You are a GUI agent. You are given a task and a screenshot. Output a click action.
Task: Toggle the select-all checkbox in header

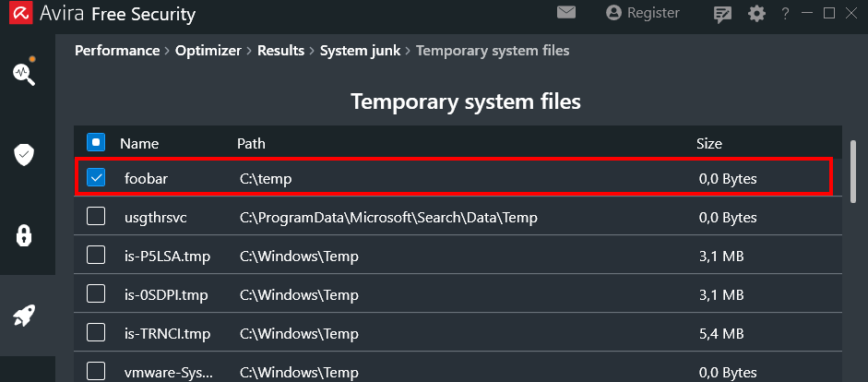click(x=96, y=143)
